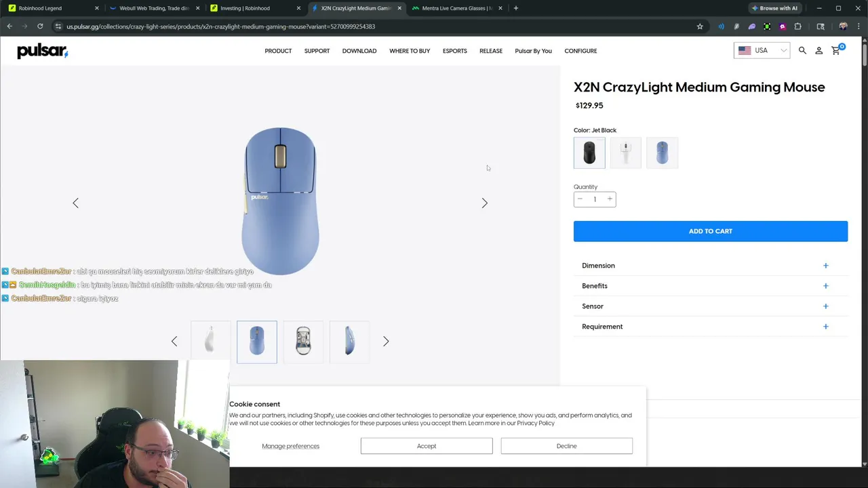Open the DOWNLOAD menu
The image size is (868, 488).
click(x=359, y=51)
